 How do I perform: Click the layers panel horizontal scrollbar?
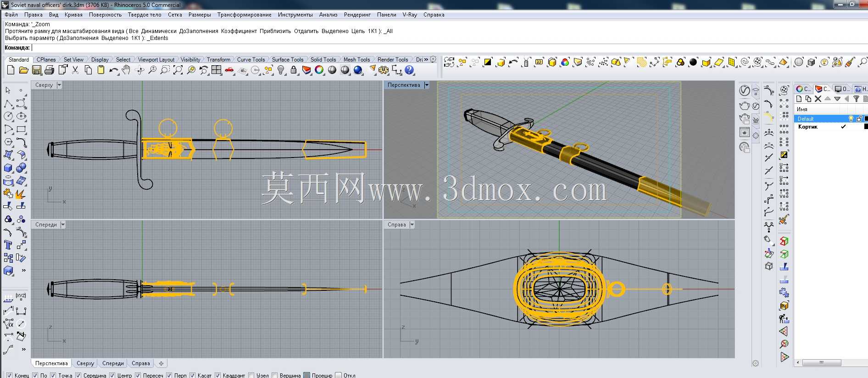pos(821,362)
